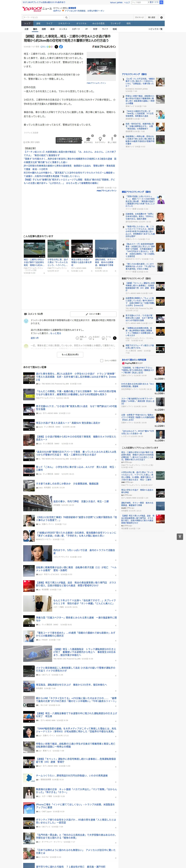Open マイページ link
186x868 pixels.
click(139, 18)
